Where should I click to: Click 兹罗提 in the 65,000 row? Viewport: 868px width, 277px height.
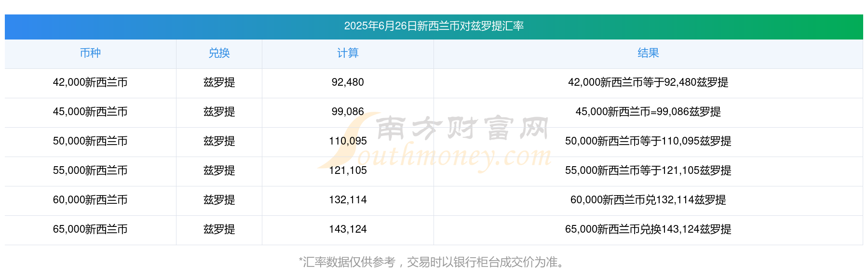pos(219,229)
